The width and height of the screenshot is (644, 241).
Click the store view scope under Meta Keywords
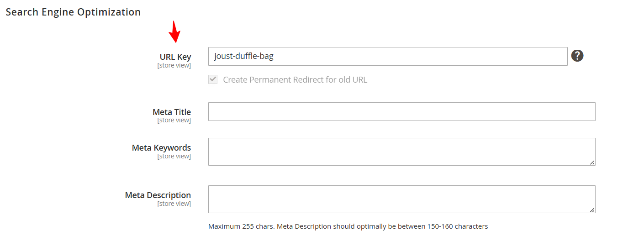pos(174,156)
